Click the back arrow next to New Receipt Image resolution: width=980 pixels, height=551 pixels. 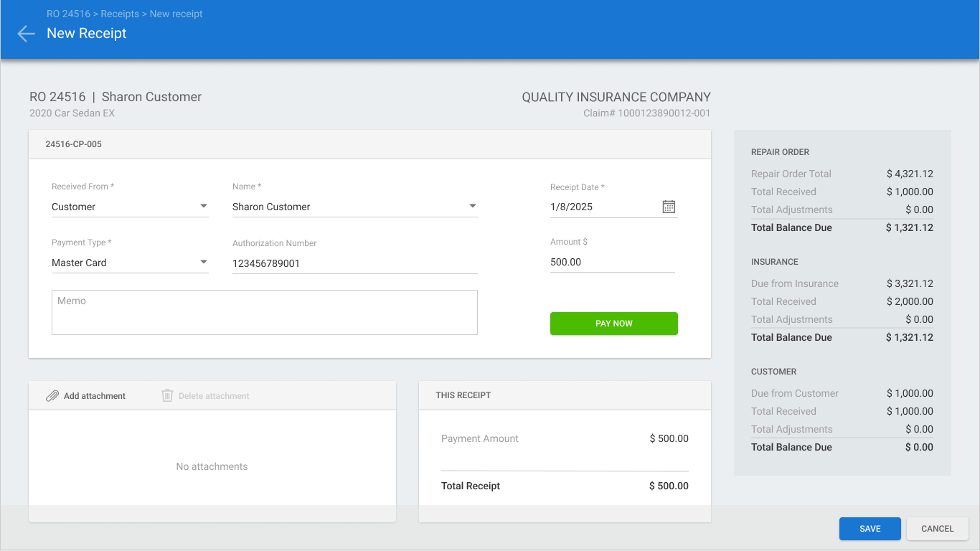(26, 34)
